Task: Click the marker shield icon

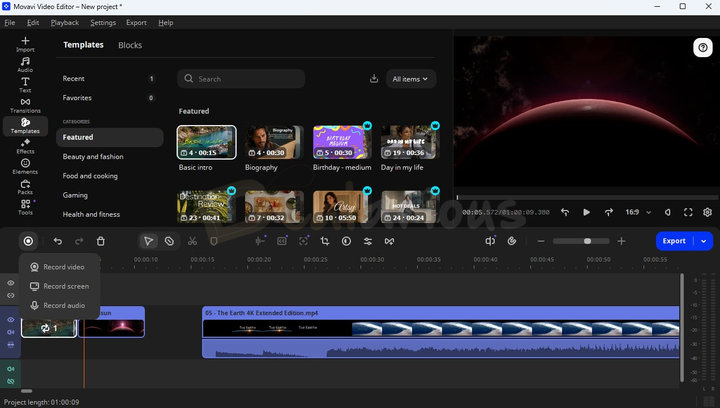Action: click(x=214, y=241)
